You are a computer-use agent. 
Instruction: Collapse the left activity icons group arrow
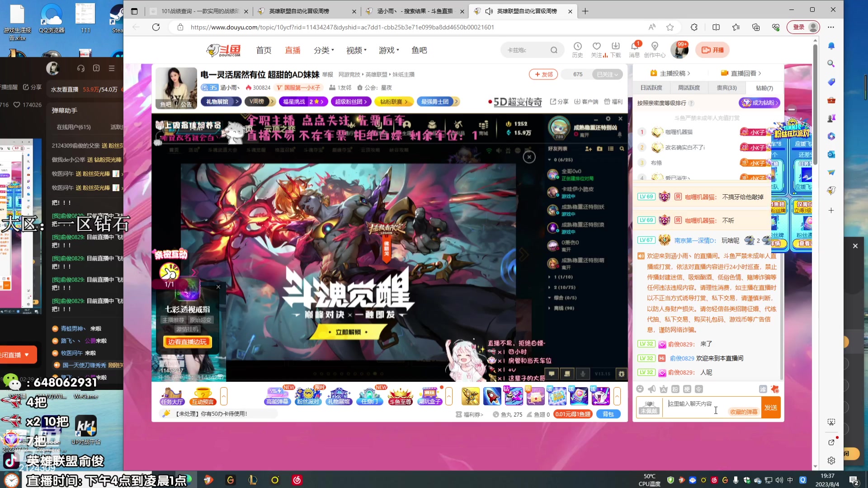point(224,396)
